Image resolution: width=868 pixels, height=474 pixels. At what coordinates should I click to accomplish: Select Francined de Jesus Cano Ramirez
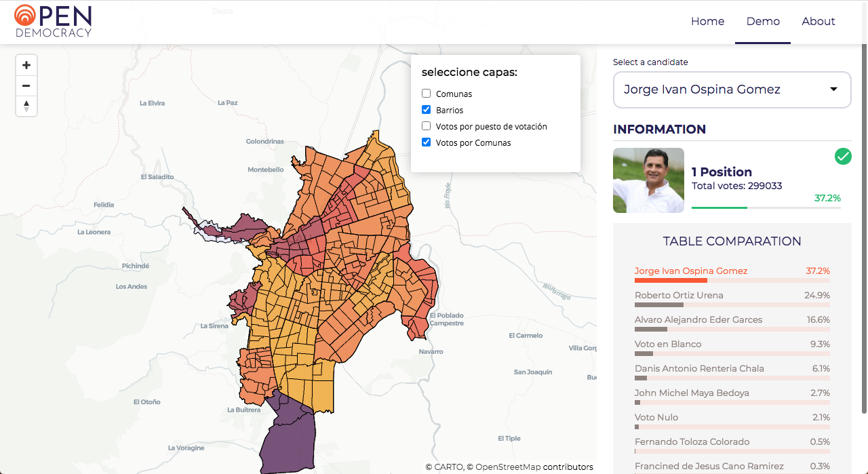732,467
